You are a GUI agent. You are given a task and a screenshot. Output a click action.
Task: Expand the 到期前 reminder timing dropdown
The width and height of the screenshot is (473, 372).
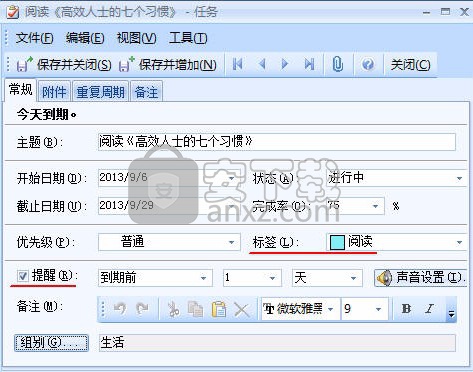pyautogui.click(x=203, y=278)
